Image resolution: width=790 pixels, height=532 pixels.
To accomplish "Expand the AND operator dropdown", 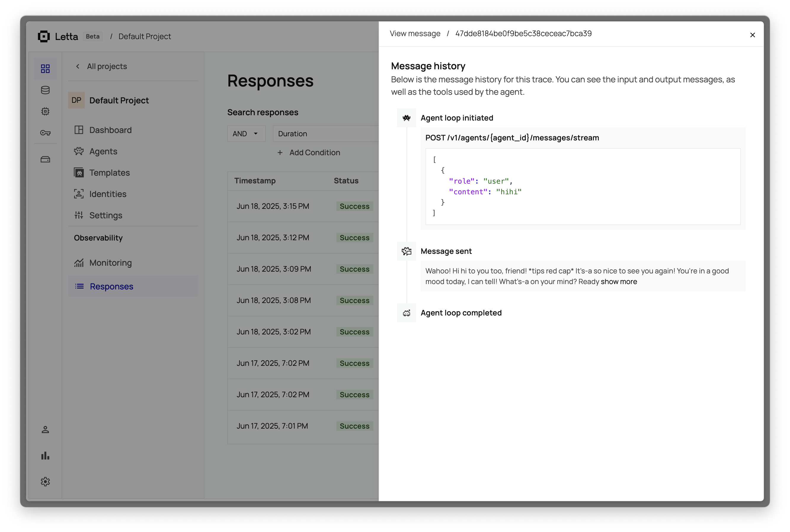I will tap(246, 134).
